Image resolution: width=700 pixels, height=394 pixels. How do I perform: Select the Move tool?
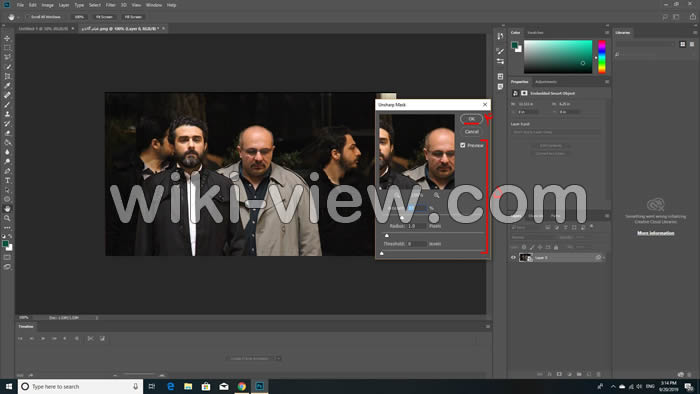click(7, 38)
